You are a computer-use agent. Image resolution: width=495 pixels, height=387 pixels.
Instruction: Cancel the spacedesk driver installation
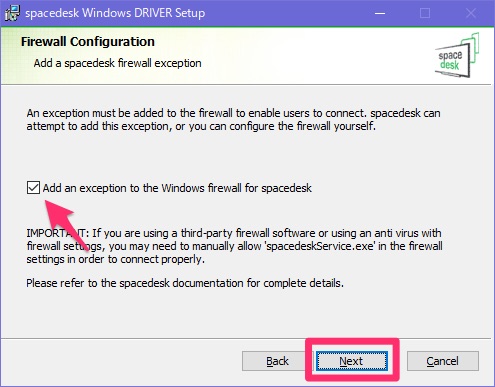[x=443, y=361]
